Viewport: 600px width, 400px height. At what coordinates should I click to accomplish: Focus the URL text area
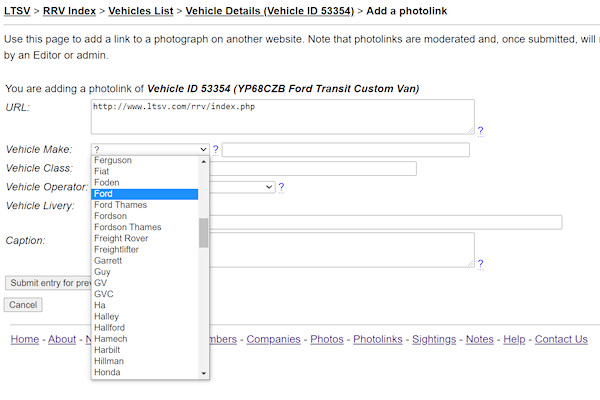[x=282, y=116]
